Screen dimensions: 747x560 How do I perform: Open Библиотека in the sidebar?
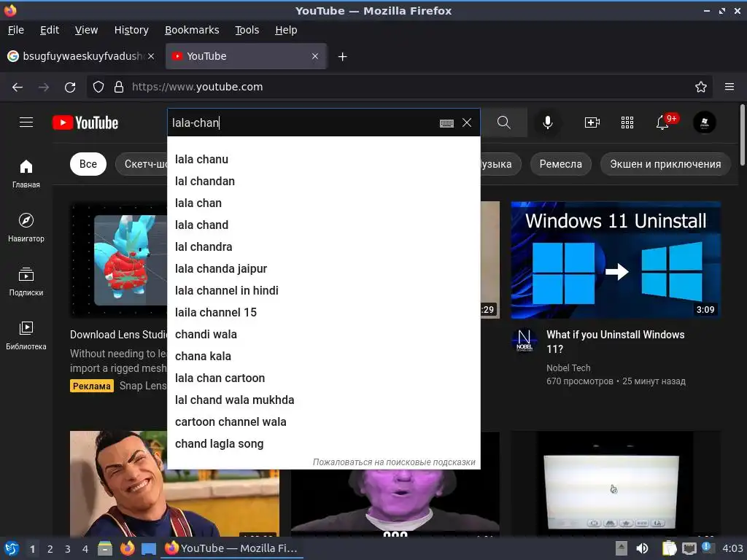26,335
